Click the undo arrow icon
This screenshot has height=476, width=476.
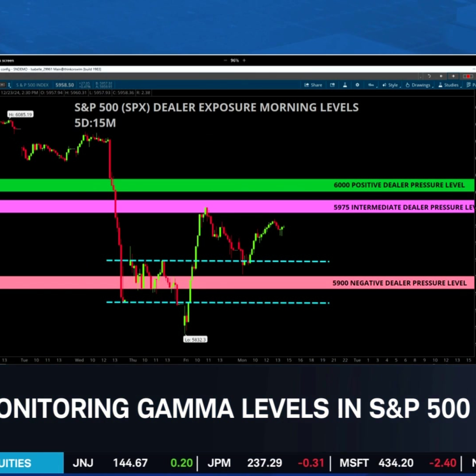(429, 76)
